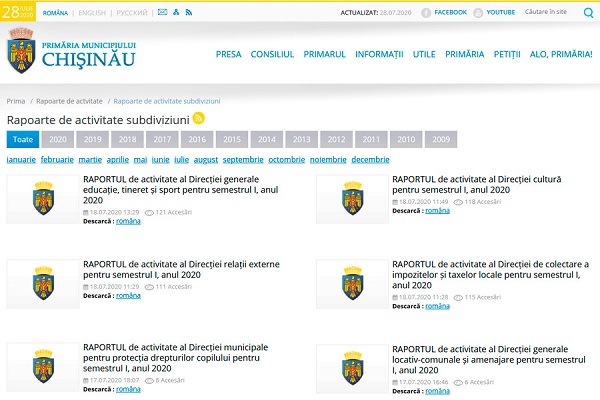600x400 pixels.
Task: Go to 'Rapoarte de activitate' breadcrumb
Action: (69, 101)
